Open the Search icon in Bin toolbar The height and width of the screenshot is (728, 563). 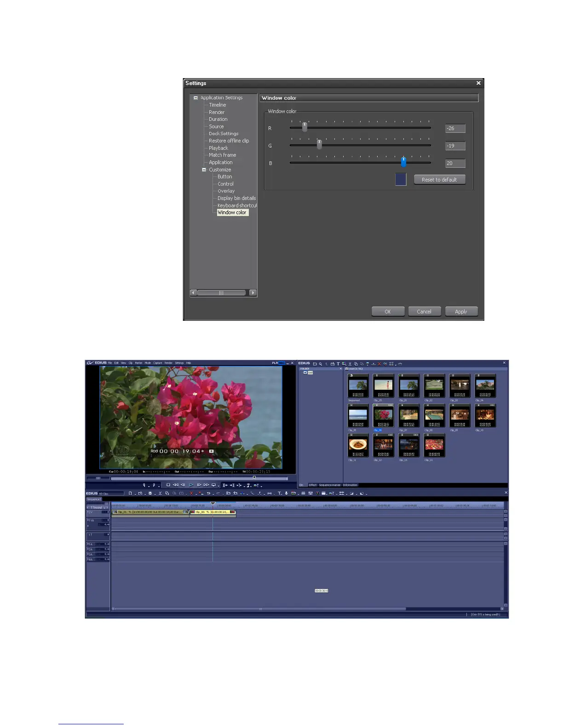(x=321, y=364)
